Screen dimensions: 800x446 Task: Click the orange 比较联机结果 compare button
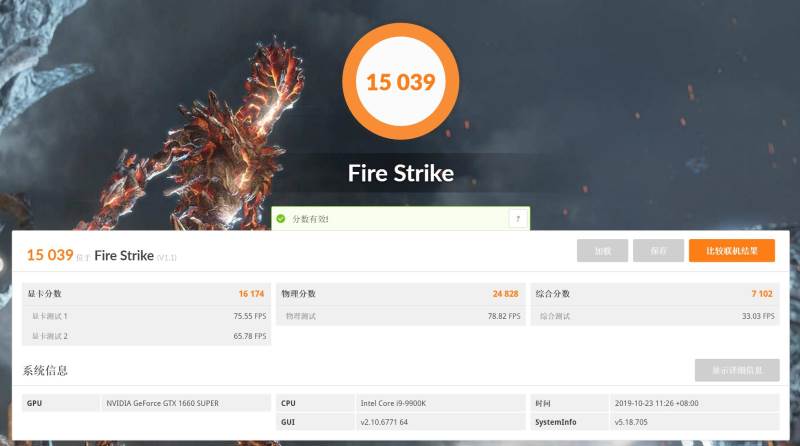732,251
